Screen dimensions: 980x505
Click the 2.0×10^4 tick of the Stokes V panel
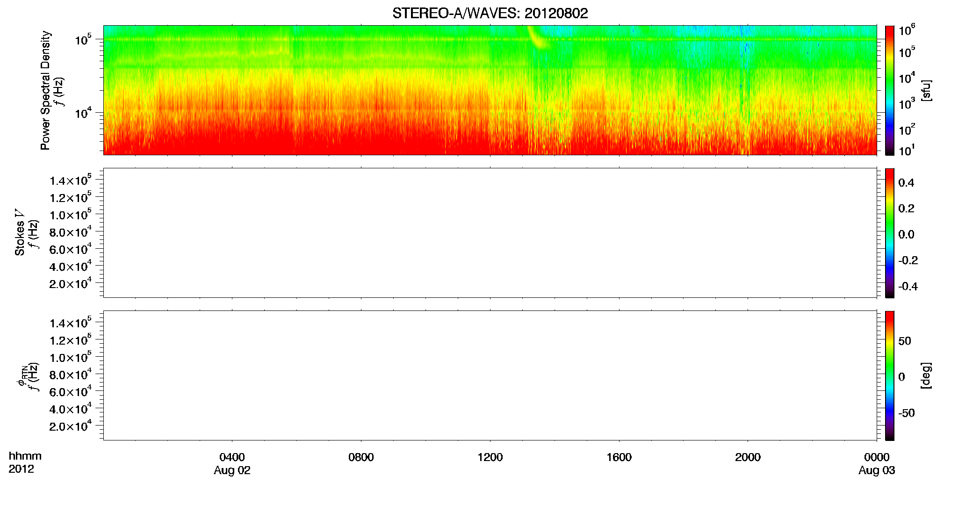71,283
